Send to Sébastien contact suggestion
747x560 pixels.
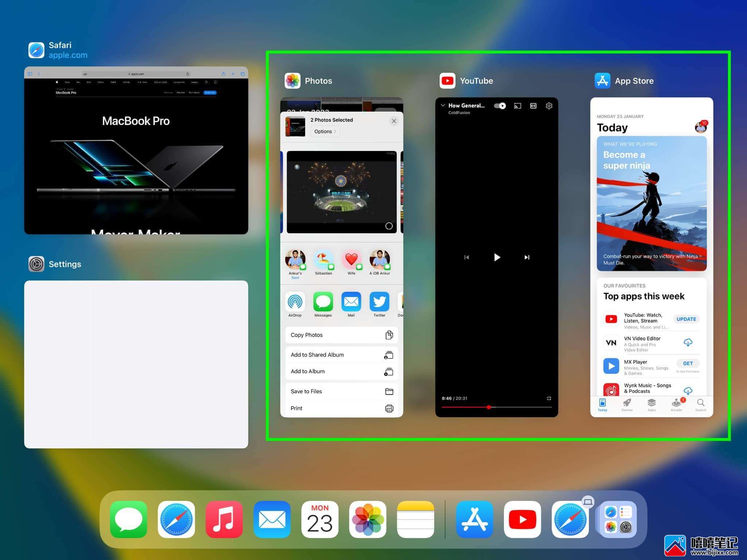coord(323,262)
